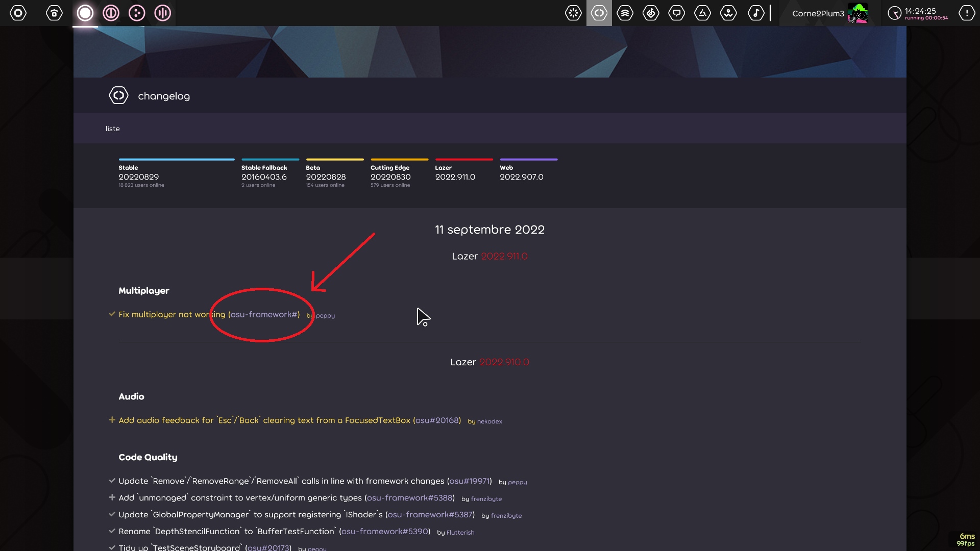
Task: Open the notifications exclamation icon
Action: point(966,13)
